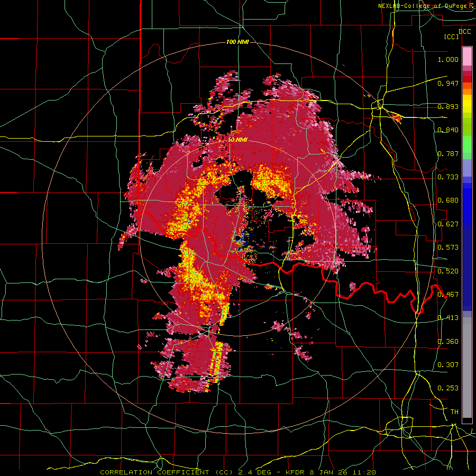This screenshot has height=476, width=476.
Task: Click the 0.360 scale value
Action: point(448,342)
